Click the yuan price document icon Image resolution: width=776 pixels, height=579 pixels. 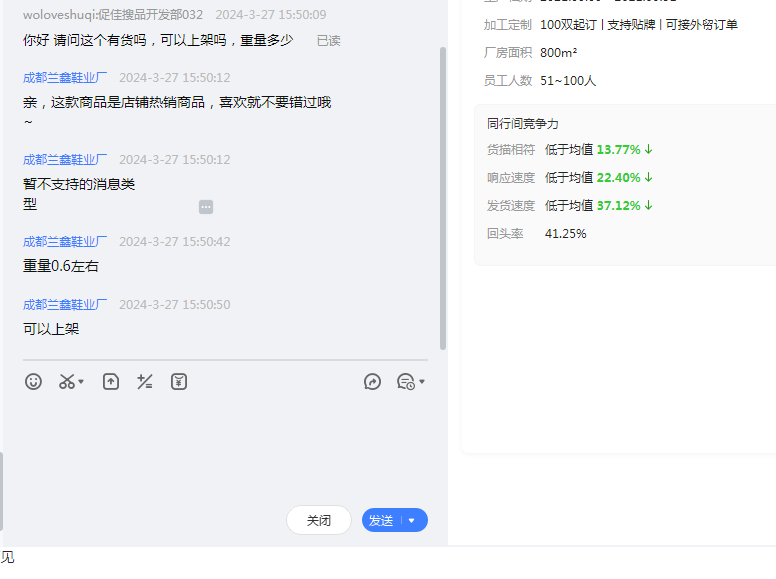click(x=179, y=382)
